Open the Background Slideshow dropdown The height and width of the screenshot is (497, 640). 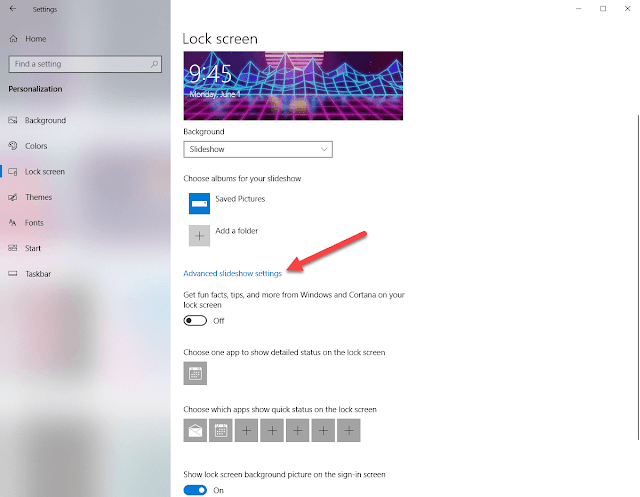point(258,149)
